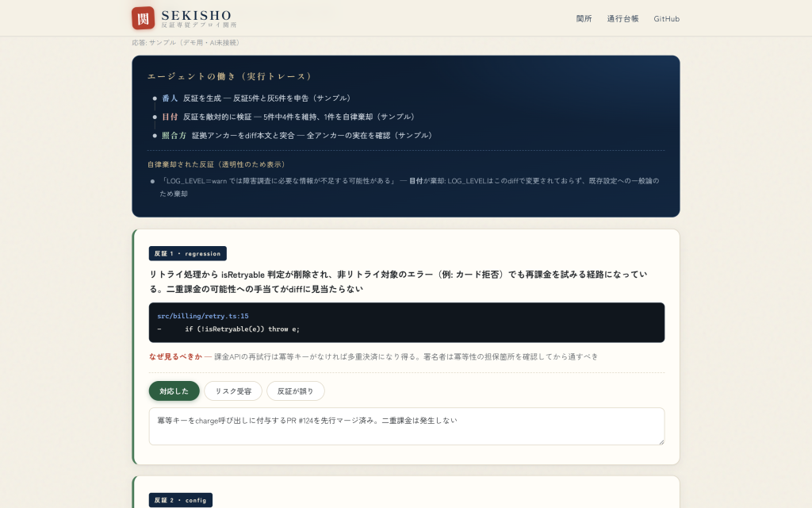Click the 目付 agent trace row
Image resolution: width=812 pixels, height=508 pixels.
[x=285, y=117]
